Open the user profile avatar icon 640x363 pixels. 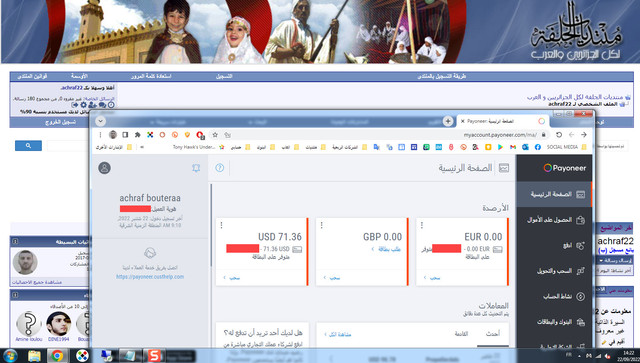tap(104, 168)
